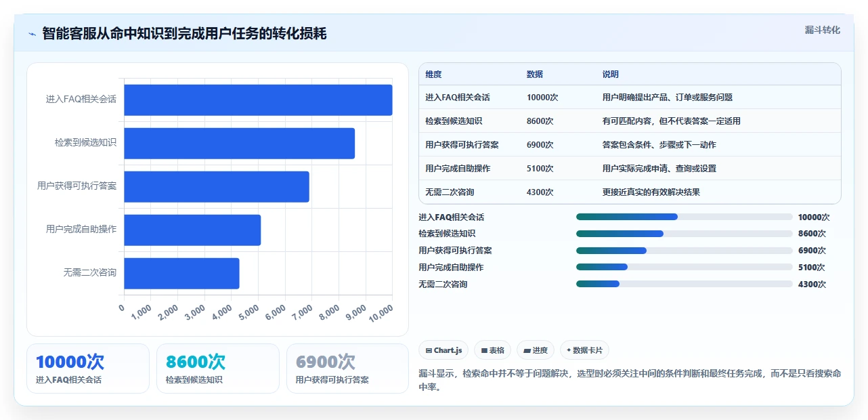The height and width of the screenshot is (420, 868).
Task: Open the 10000次 进入FAQ相关会话 data card
Action: (88, 369)
